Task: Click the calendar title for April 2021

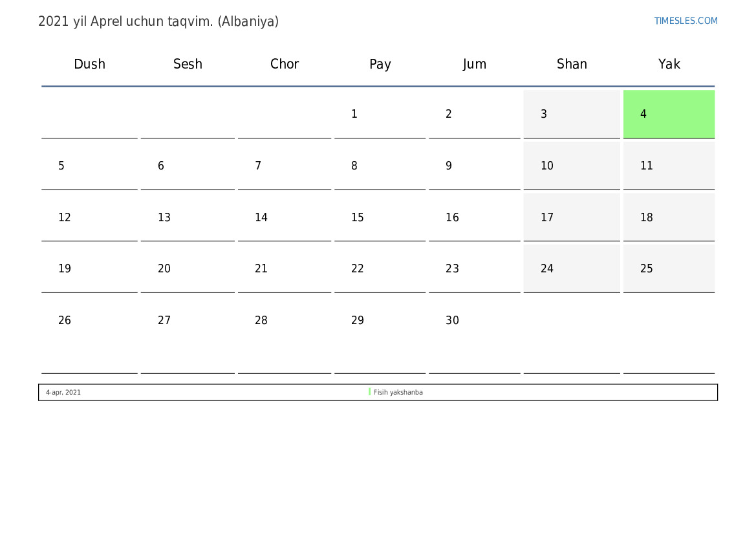Action: (158, 21)
